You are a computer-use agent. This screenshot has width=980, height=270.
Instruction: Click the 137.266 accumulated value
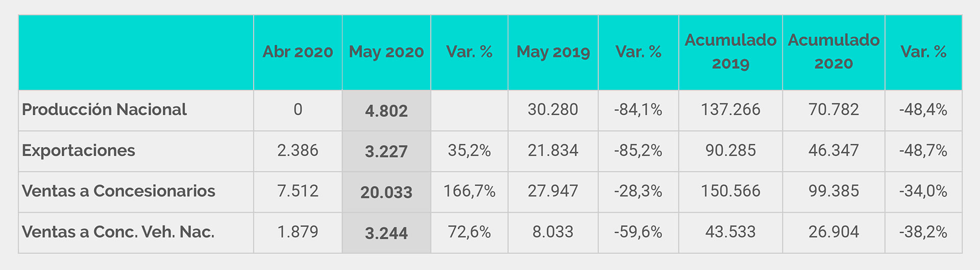730,110
